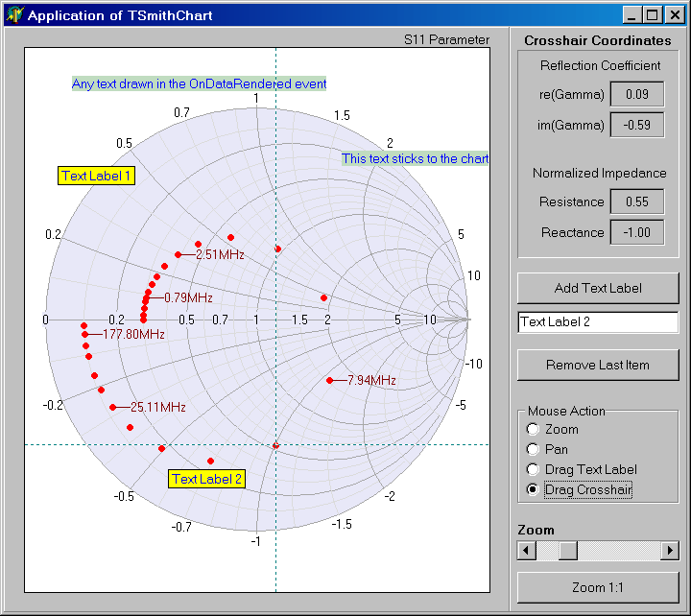691x616 pixels.
Task: Close the TSmithChart window
Action: click(x=675, y=15)
